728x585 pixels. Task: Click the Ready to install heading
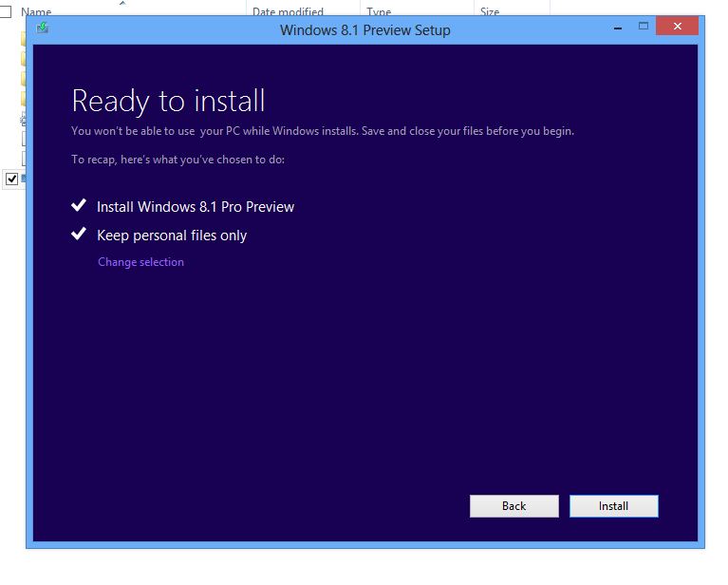168,101
